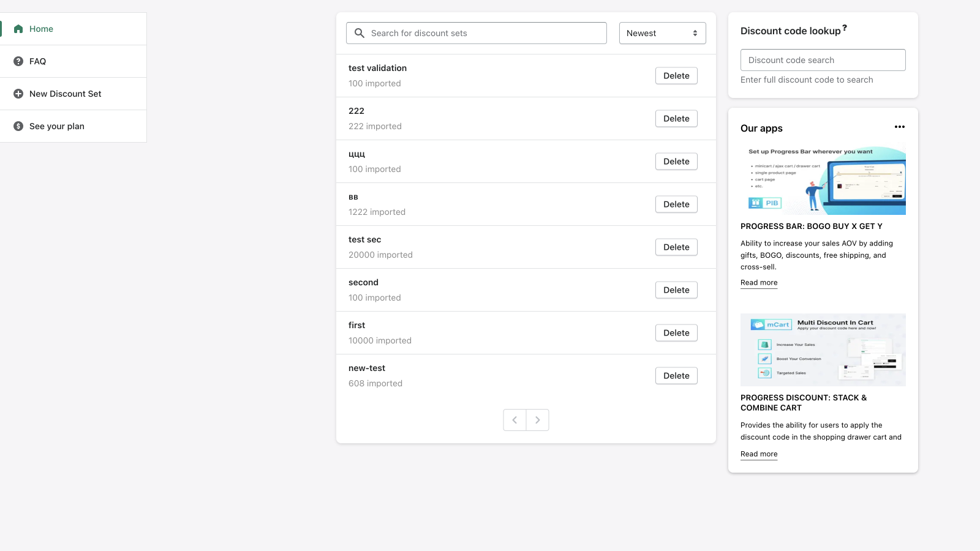The image size is (980, 551).
Task: Open the FAQ section
Action: pos(37,61)
